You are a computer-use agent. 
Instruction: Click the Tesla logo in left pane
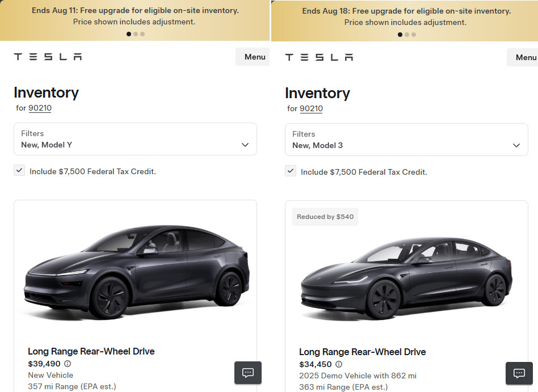(48, 57)
